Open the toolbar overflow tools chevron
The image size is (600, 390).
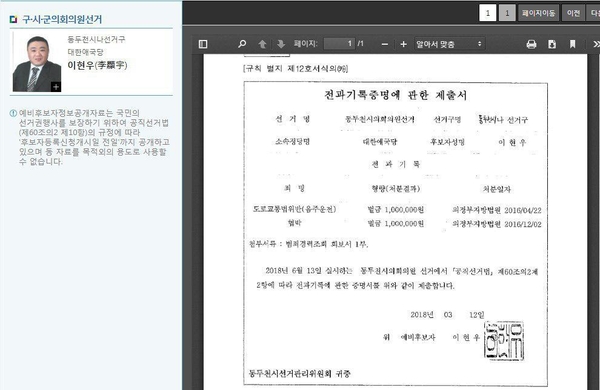(x=596, y=44)
